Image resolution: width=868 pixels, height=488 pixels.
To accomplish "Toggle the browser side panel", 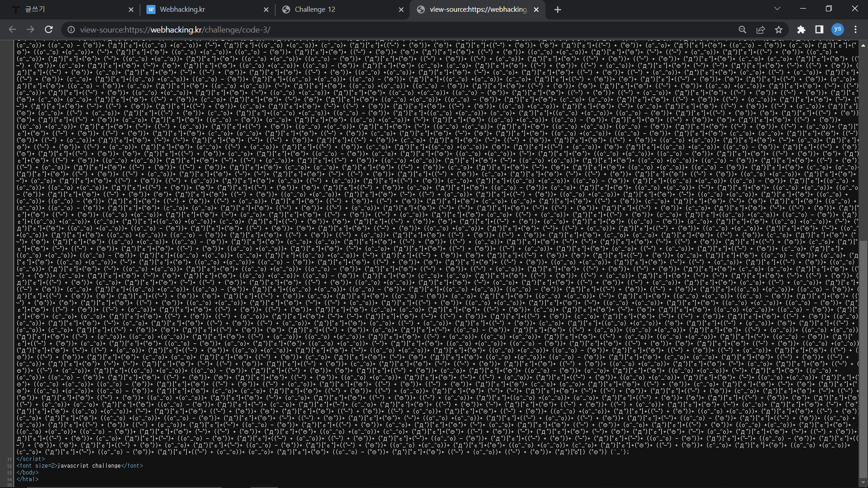I will [x=819, y=29].
